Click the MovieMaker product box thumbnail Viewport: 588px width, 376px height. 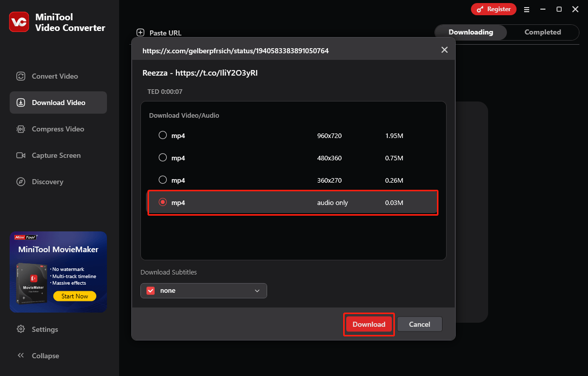coord(31,283)
